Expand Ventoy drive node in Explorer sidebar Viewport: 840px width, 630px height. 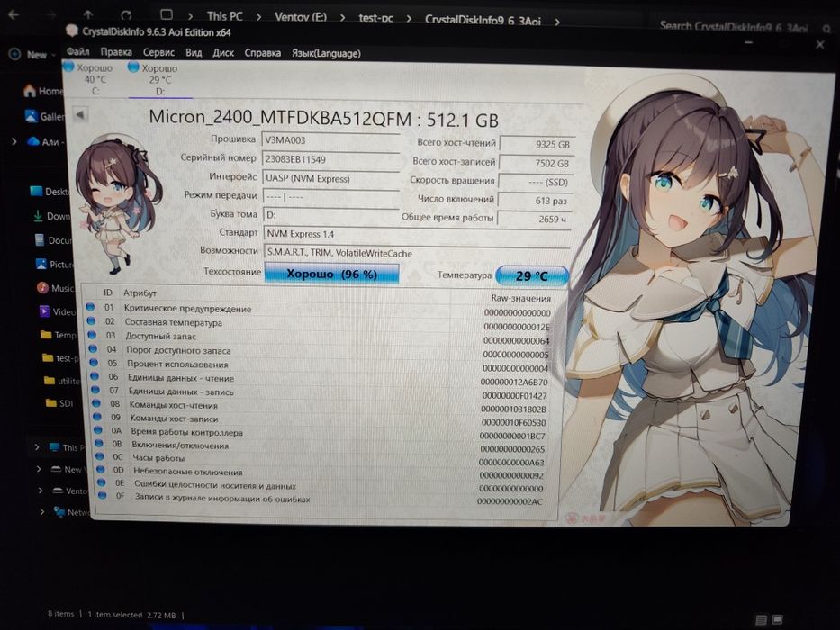coord(41,490)
